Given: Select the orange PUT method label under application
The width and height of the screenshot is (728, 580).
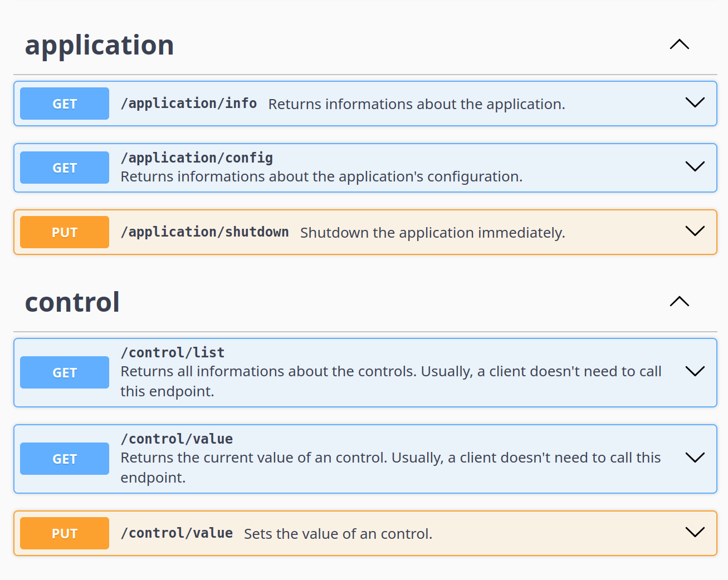Looking at the screenshot, I should [64, 232].
